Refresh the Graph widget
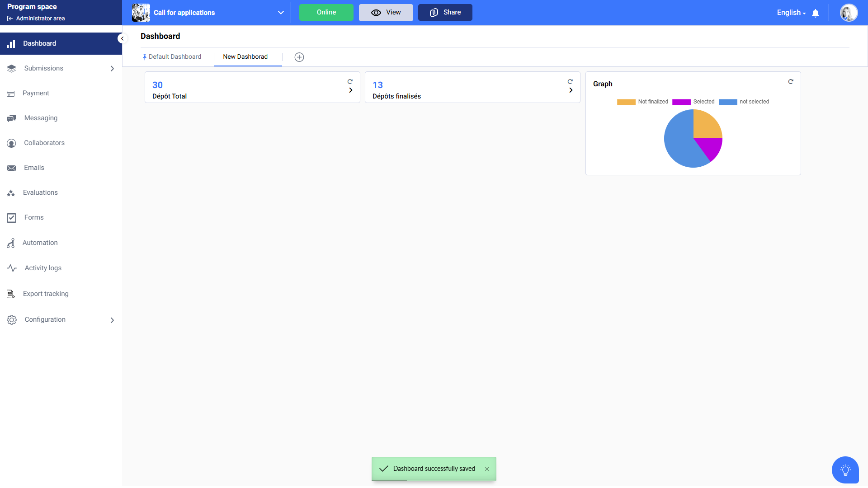868x488 pixels. click(x=791, y=82)
